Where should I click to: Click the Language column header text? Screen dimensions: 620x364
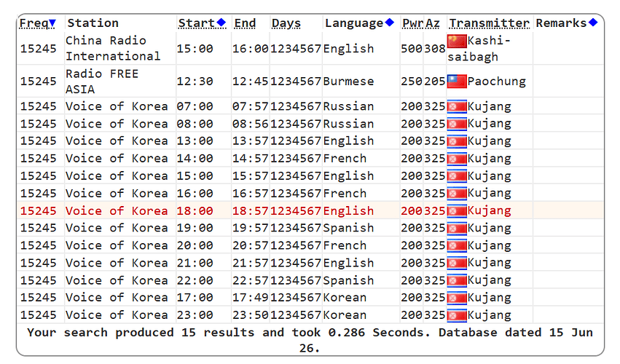click(354, 23)
